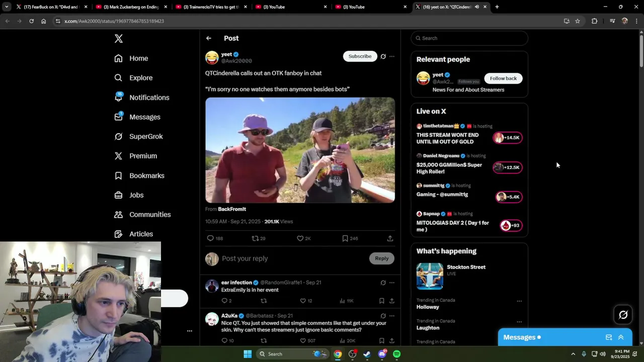This screenshot has width=644, height=362.
Task: Open the Premium page
Action: click(136, 156)
